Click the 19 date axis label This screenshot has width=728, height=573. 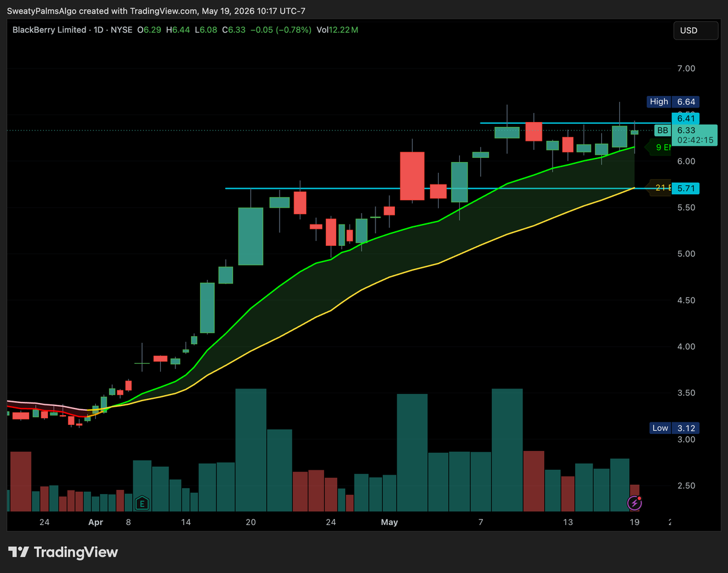click(634, 522)
